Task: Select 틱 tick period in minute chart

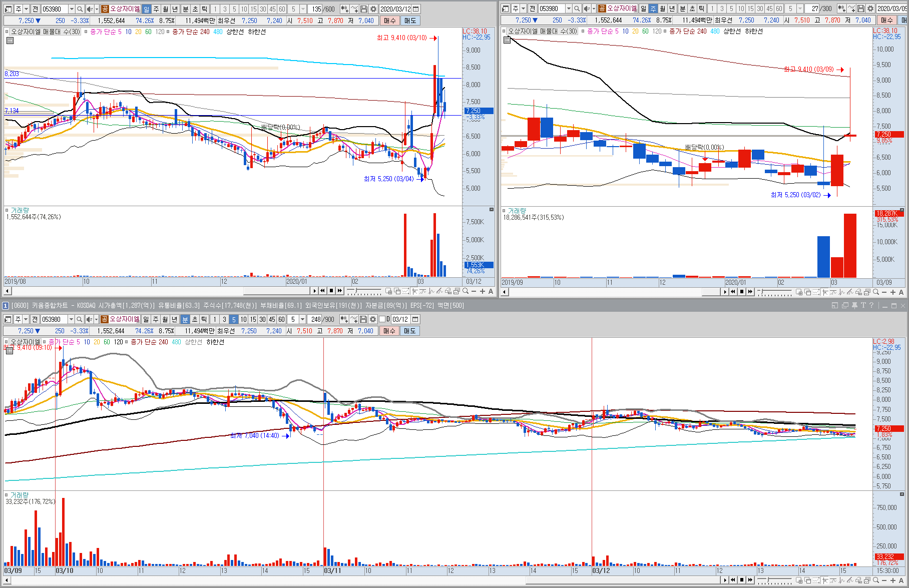Action: click(x=204, y=319)
